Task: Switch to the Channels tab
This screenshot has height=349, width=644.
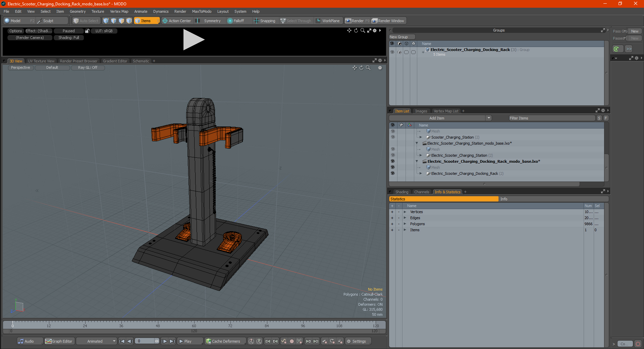Action: [x=421, y=192]
